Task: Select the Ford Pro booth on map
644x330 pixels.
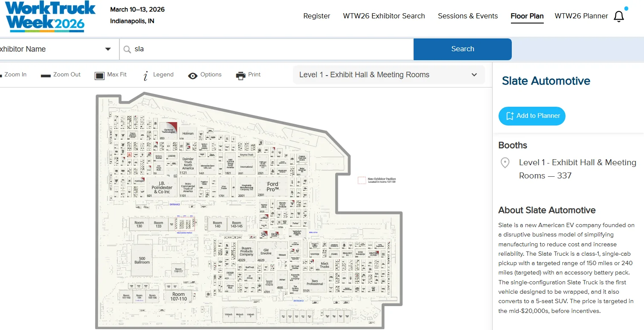Action: tap(273, 187)
